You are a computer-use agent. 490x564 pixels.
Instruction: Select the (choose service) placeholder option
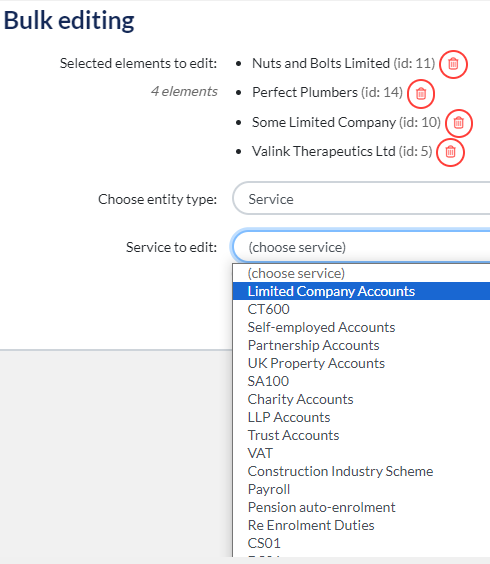pos(361,273)
